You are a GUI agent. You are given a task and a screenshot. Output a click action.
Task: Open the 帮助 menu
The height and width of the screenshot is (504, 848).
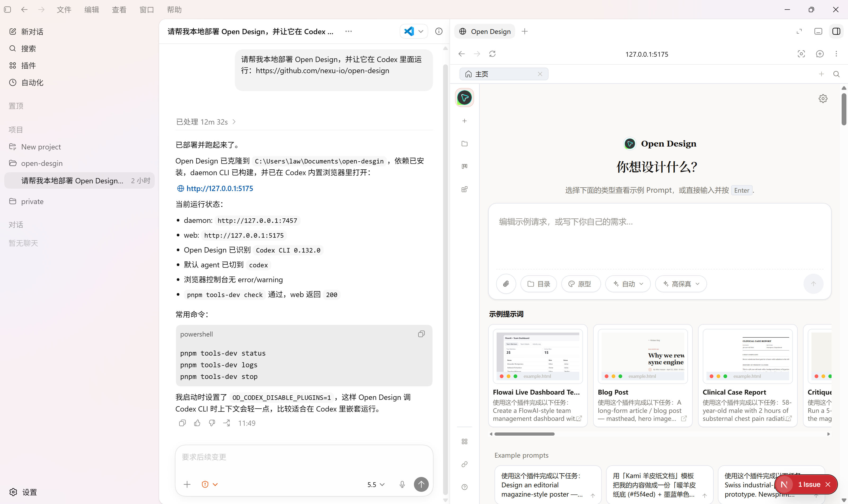(174, 10)
